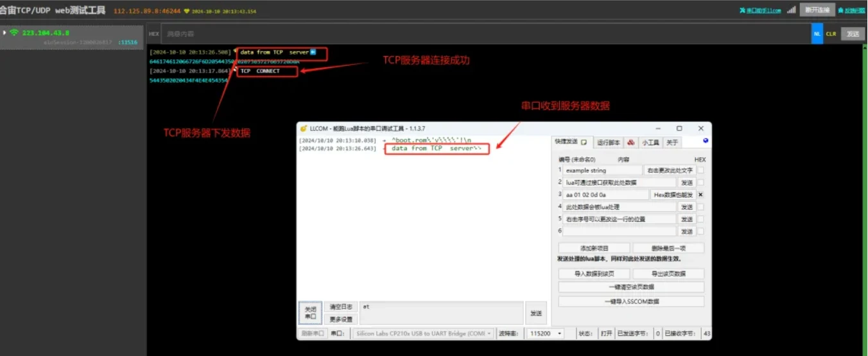Click the session port :13516 label
The height and width of the screenshot is (356, 868).
(x=128, y=42)
